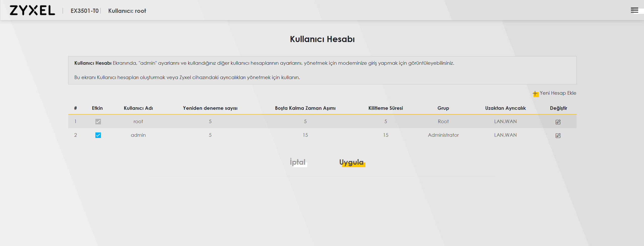Screen dimensions: 644x246
Task: Click the Kullanıcı: root label in the header
Action: pyautogui.click(x=127, y=11)
